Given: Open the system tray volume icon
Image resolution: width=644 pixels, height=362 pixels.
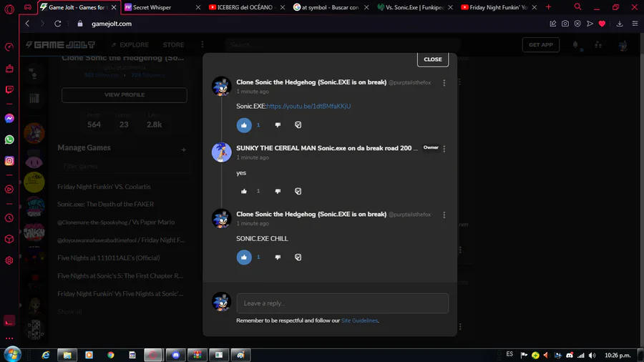Looking at the screenshot, I should (592, 356).
